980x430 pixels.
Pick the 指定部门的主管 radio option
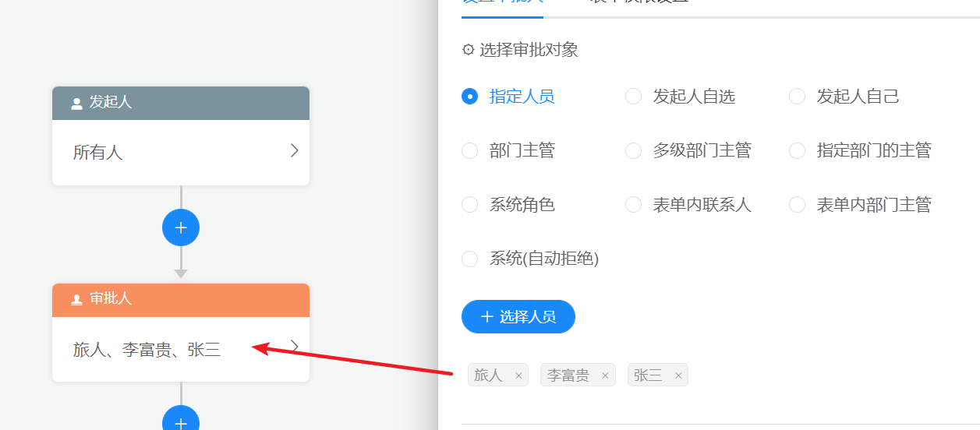[797, 150]
